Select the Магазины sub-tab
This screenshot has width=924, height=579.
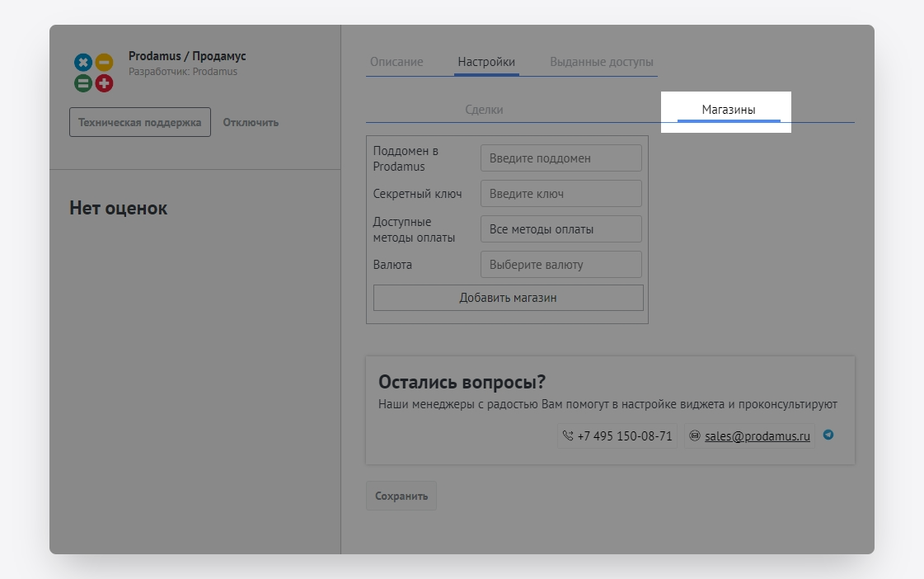[728, 110]
